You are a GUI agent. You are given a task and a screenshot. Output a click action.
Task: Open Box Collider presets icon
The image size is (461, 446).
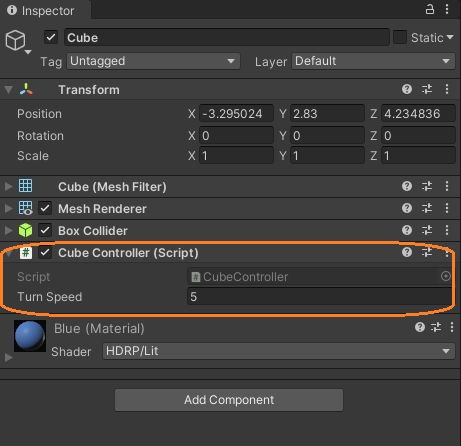427,230
